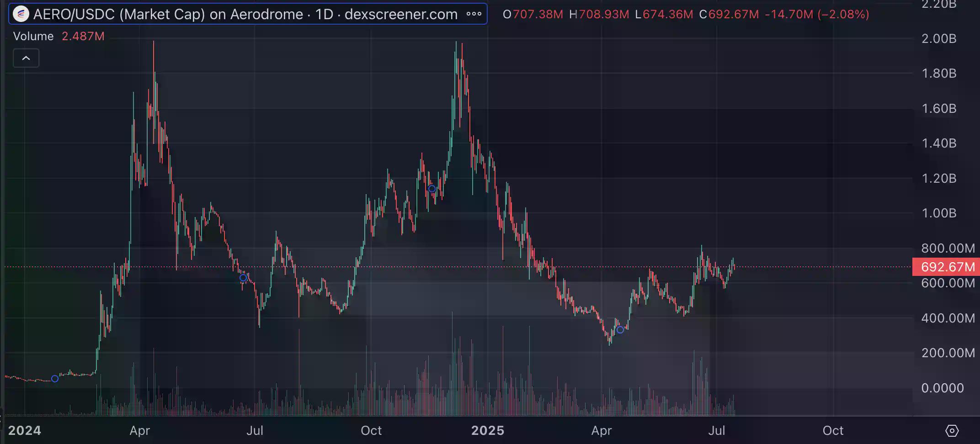The image size is (980, 444).
Task: Click the 400.00M price axis label
Action: (948, 318)
